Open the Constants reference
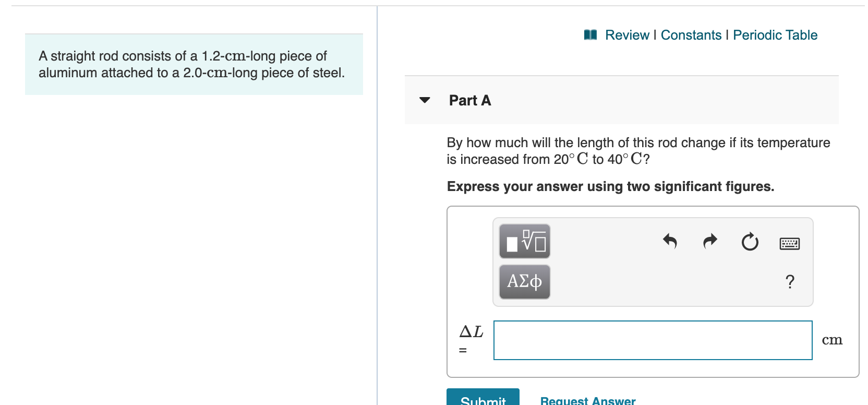 click(x=691, y=34)
